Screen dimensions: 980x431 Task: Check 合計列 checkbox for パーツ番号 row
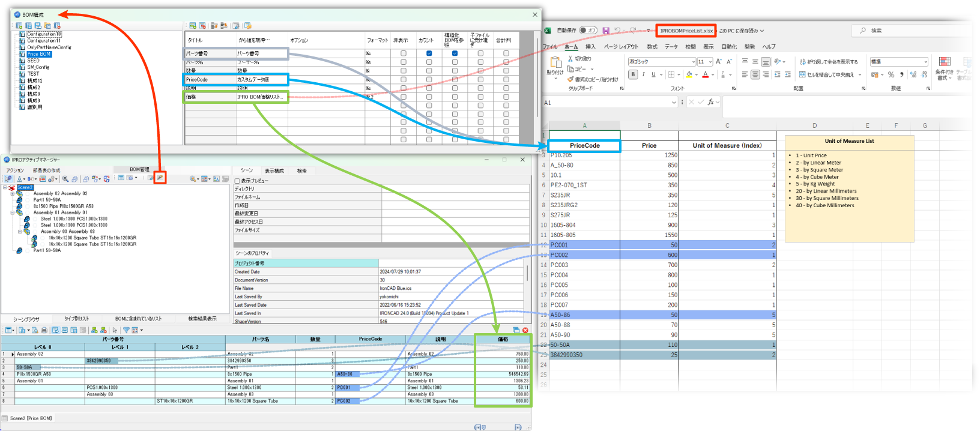coord(506,53)
